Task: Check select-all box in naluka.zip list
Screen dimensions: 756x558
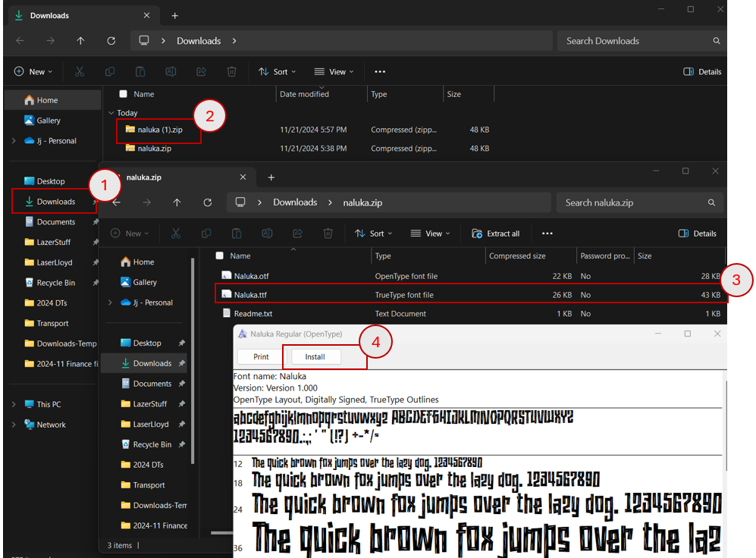Action: (220, 255)
